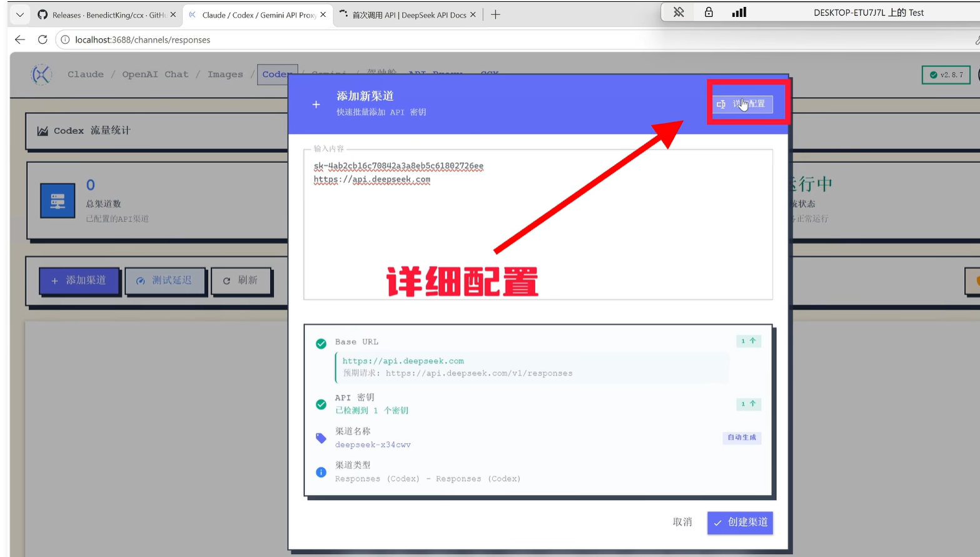Click the 总渠道数 server icon
This screenshot has width=980, height=557.
[x=58, y=200]
